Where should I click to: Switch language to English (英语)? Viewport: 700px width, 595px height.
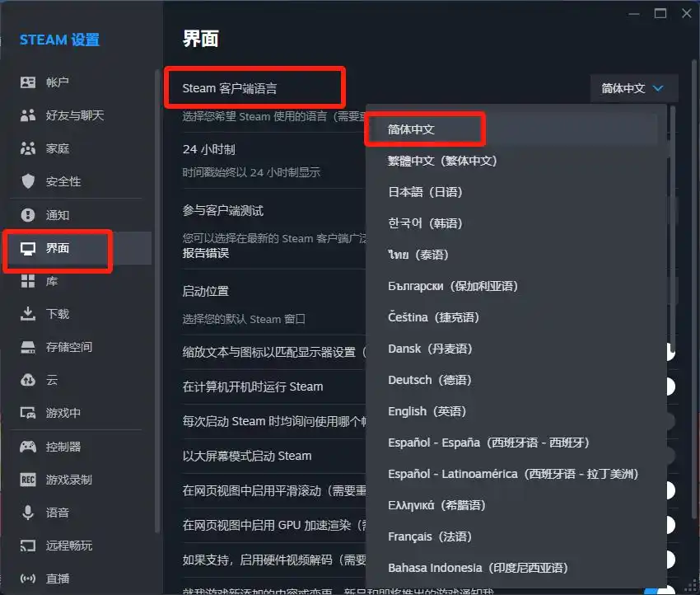tap(511, 411)
